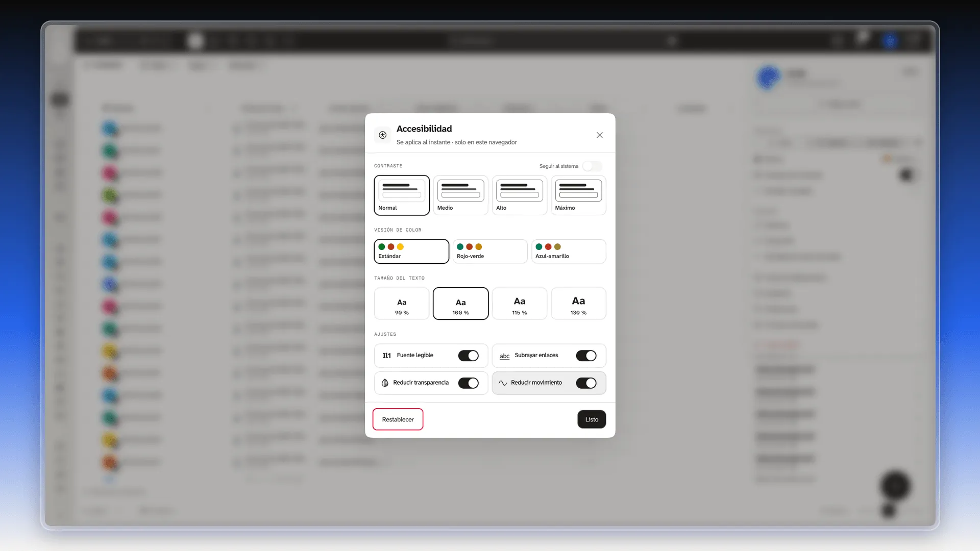
Task: Click the Fuente legible font icon
Action: point(387,356)
